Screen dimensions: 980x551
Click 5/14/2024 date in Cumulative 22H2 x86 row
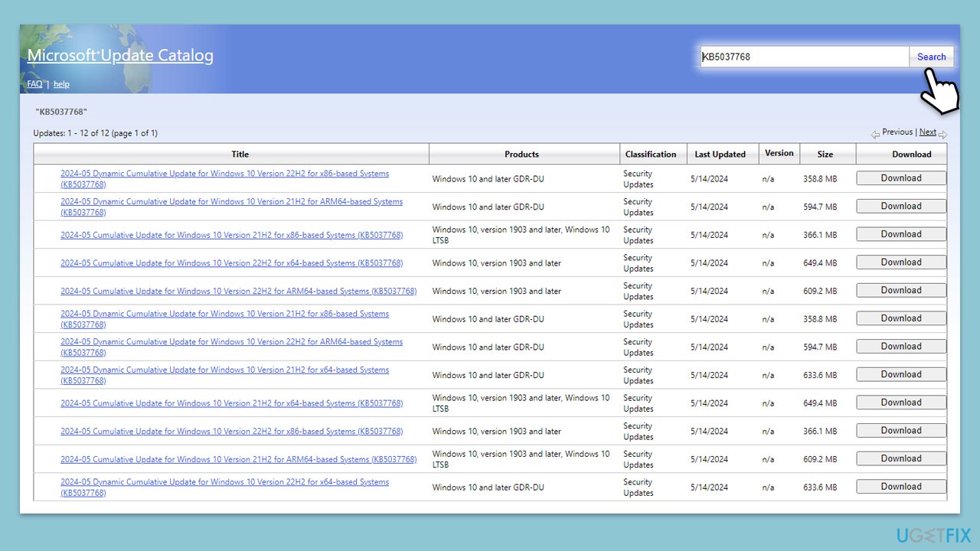point(709,432)
